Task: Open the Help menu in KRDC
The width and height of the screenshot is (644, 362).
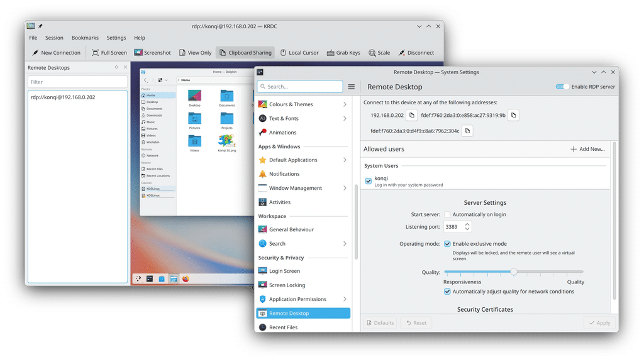Action: coord(140,38)
